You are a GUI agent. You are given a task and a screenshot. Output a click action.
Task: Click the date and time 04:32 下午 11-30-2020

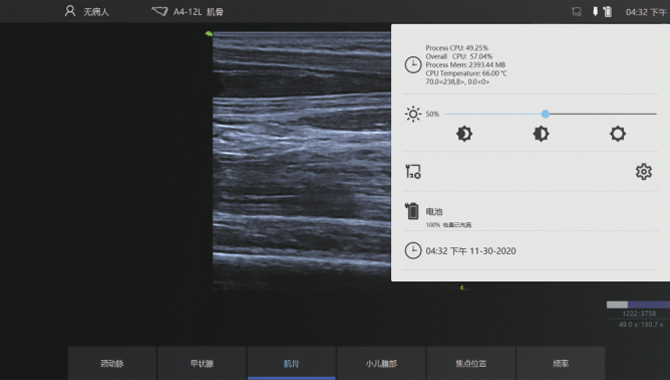pyautogui.click(x=471, y=251)
